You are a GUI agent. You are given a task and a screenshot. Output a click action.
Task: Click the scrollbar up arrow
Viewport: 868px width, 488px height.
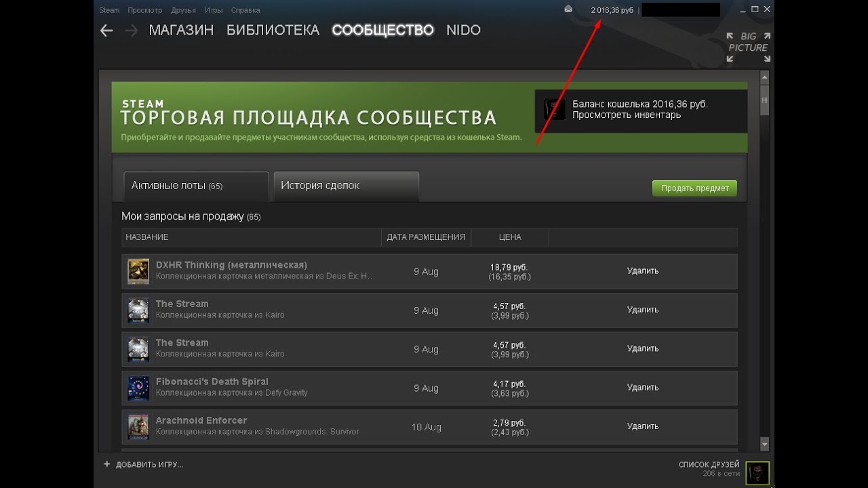click(x=765, y=77)
